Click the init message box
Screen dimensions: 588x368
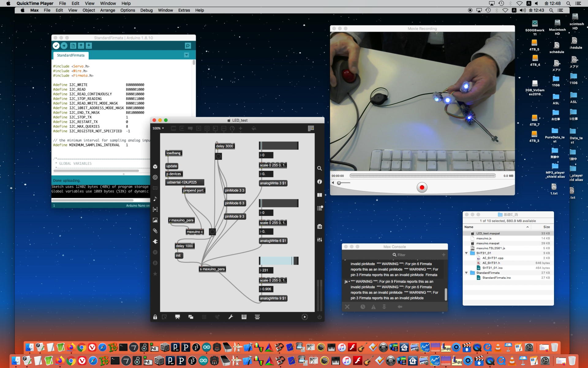[178, 255]
